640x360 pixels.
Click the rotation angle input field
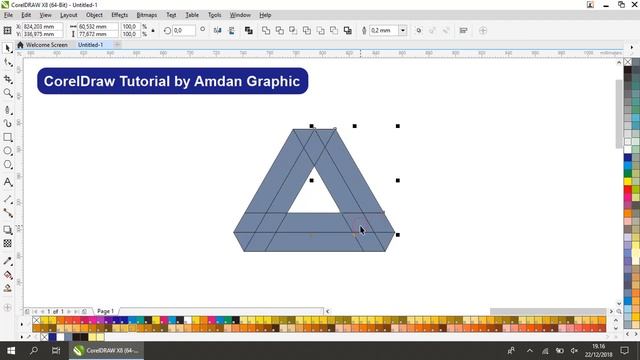pos(184,30)
